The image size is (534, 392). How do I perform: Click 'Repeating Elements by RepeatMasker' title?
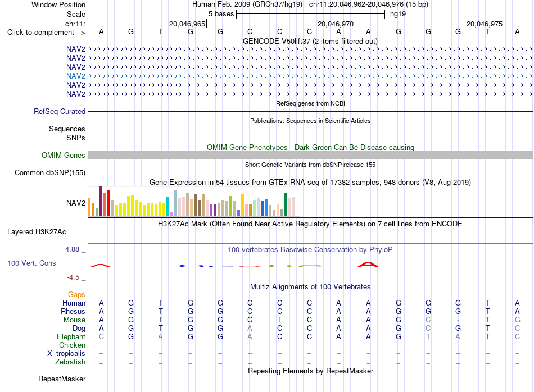click(x=310, y=371)
